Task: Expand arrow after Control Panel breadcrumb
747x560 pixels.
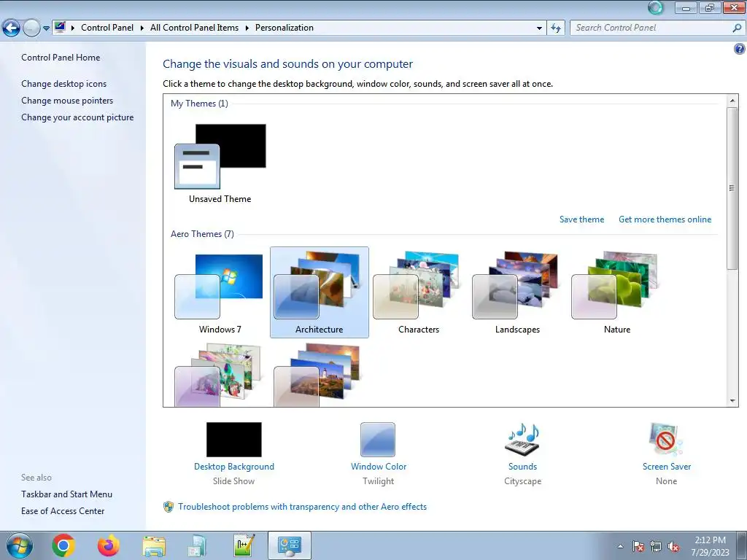Action: point(142,28)
